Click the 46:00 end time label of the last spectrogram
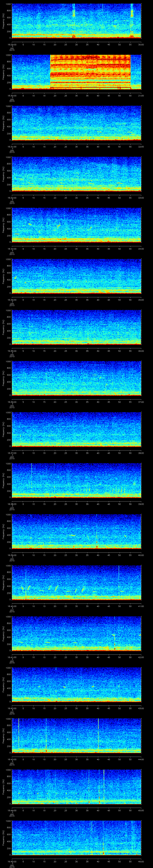The image size is (153, 868). coord(141,861)
